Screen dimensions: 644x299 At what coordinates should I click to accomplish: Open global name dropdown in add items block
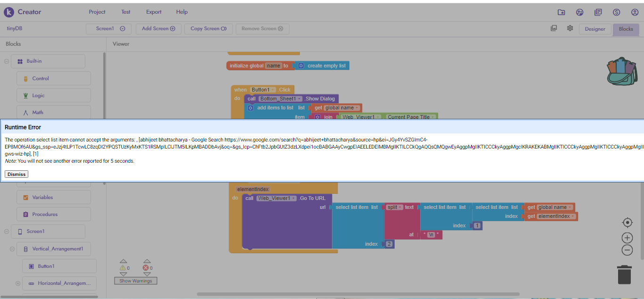pyautogui.click(x=342, y=108)
